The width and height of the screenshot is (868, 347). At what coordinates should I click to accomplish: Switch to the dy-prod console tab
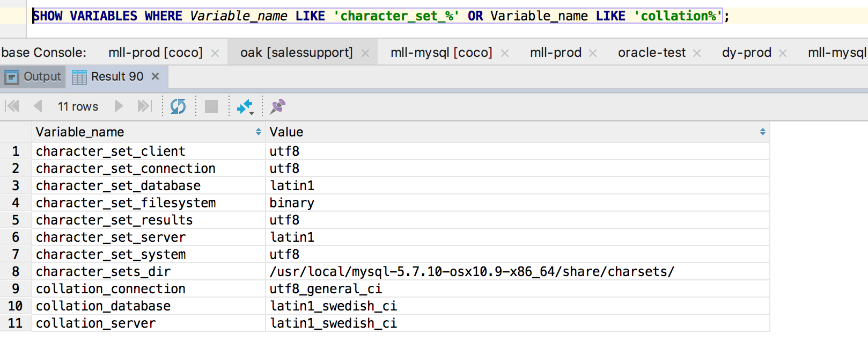tap(746, 53)
